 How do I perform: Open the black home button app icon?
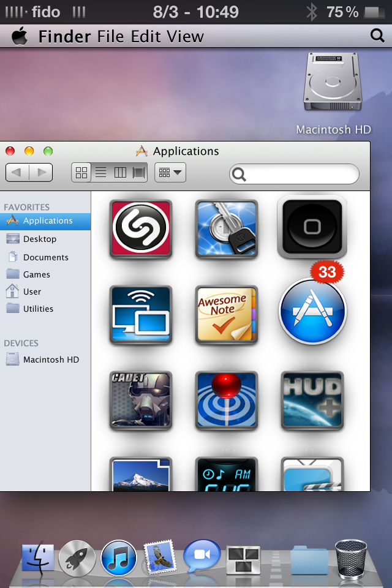pos(312,227)
